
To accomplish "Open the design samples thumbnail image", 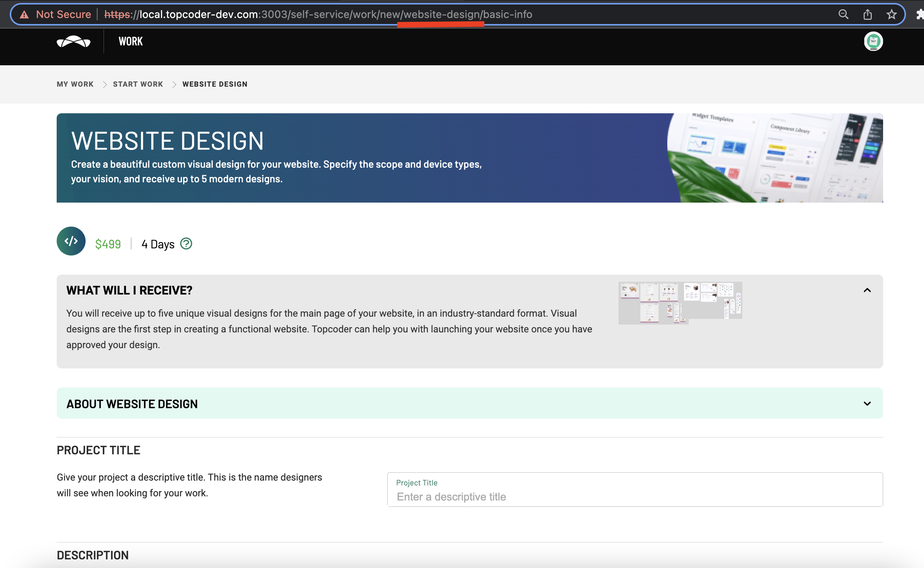I will [680, 302].
